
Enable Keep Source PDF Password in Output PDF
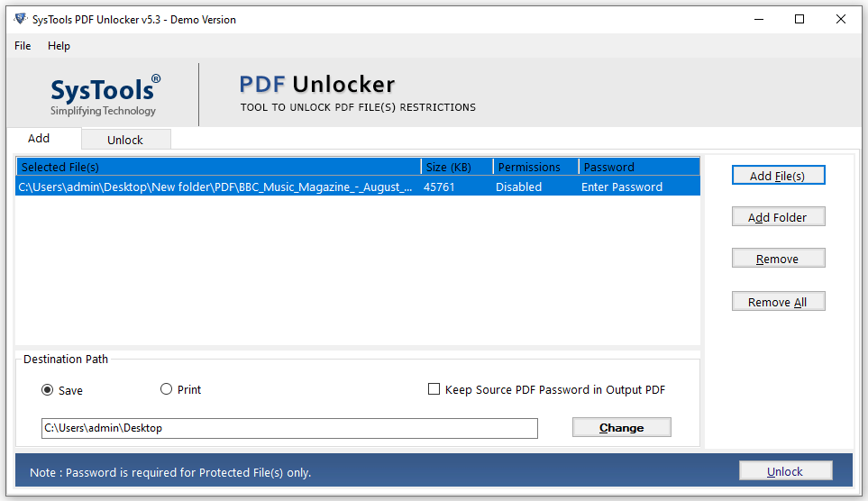(546, 390)
